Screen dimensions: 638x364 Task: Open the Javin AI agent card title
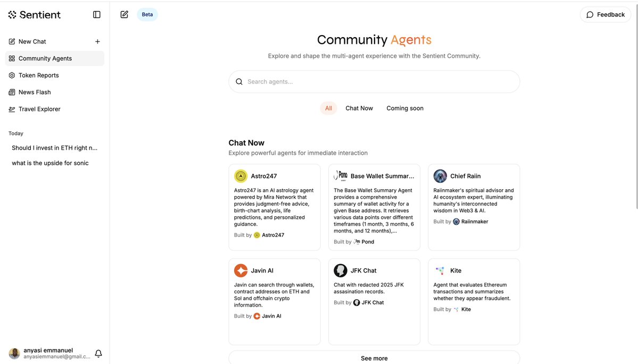click(262, 270)
